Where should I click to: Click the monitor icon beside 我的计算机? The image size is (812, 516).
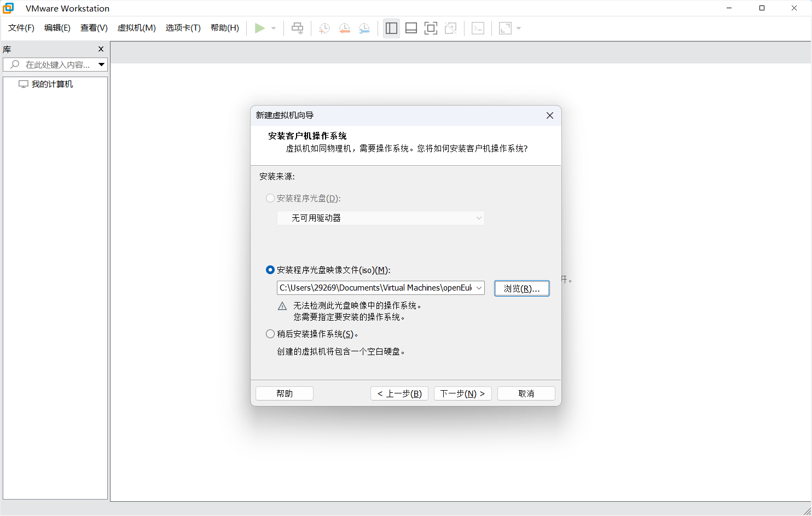[x=23, y=84]
